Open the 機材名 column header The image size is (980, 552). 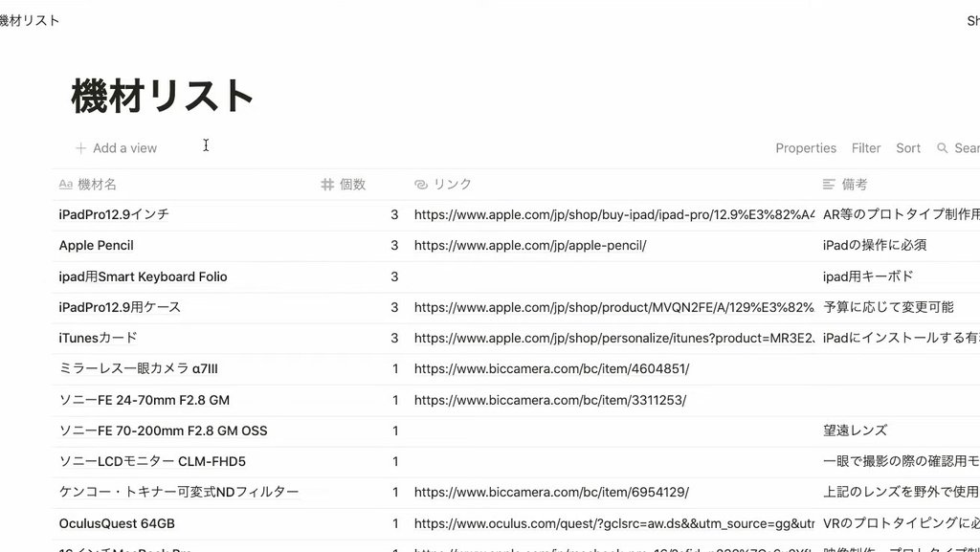pyautogui.click(x=184, y=185)
